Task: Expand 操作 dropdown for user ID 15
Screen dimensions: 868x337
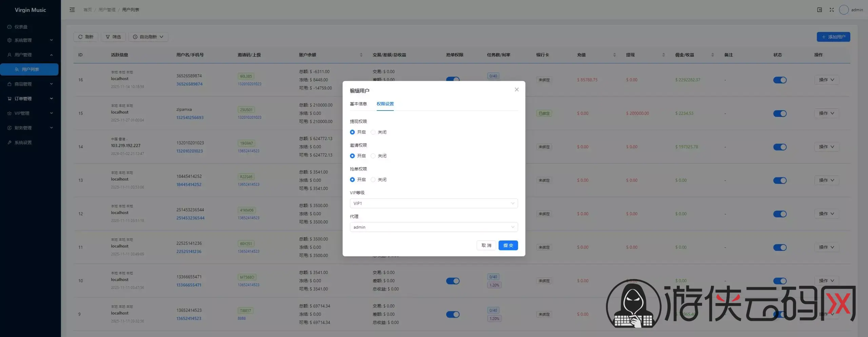Action: tap(826, 113)
